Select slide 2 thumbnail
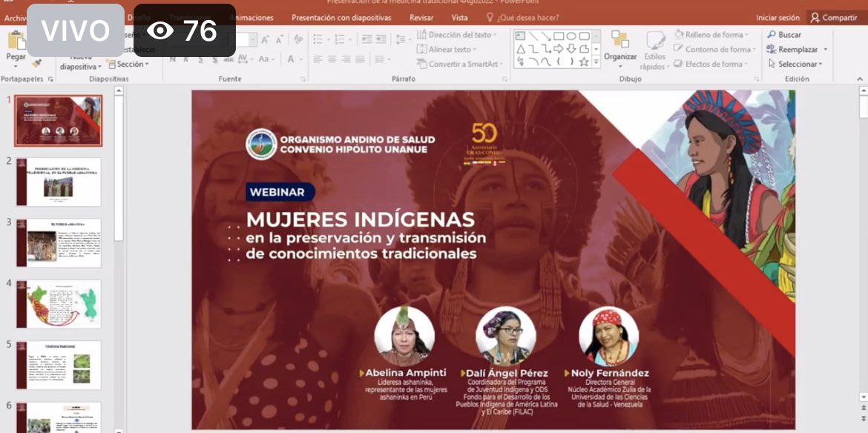 [x=59, y=182]
